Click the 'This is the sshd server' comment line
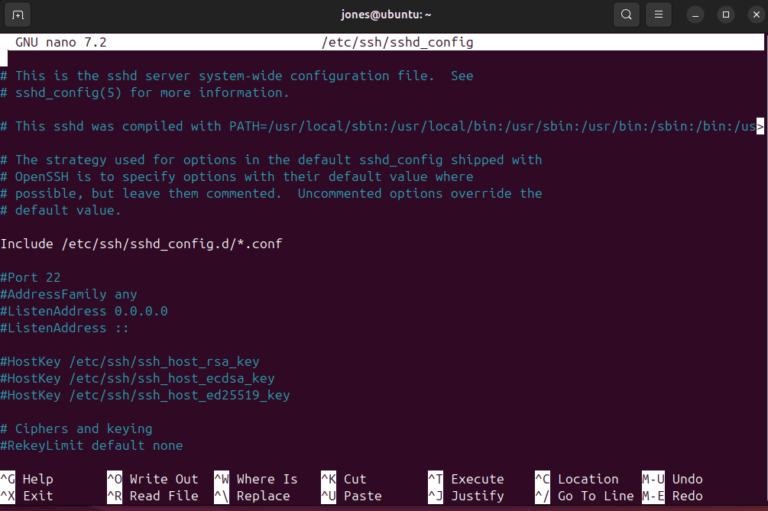 point(237,75)
